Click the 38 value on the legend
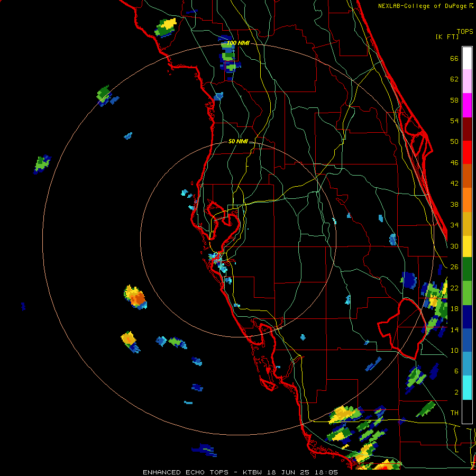476x476 pixels. point(454,205)
